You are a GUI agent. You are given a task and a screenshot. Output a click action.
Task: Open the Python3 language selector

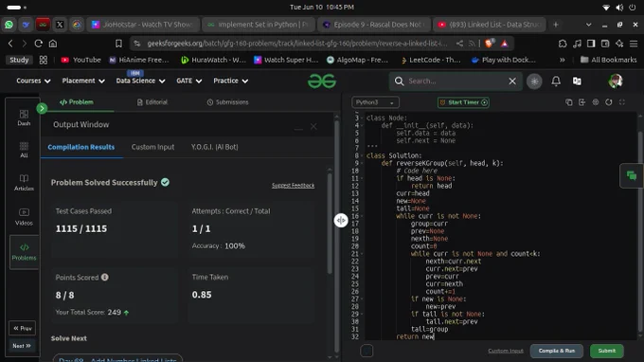point(375,102)
